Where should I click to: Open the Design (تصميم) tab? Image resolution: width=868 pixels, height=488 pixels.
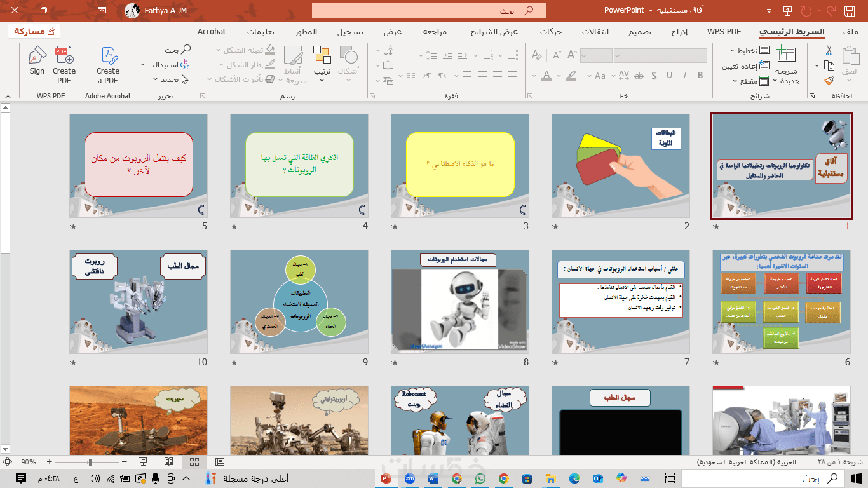point(640,32)
